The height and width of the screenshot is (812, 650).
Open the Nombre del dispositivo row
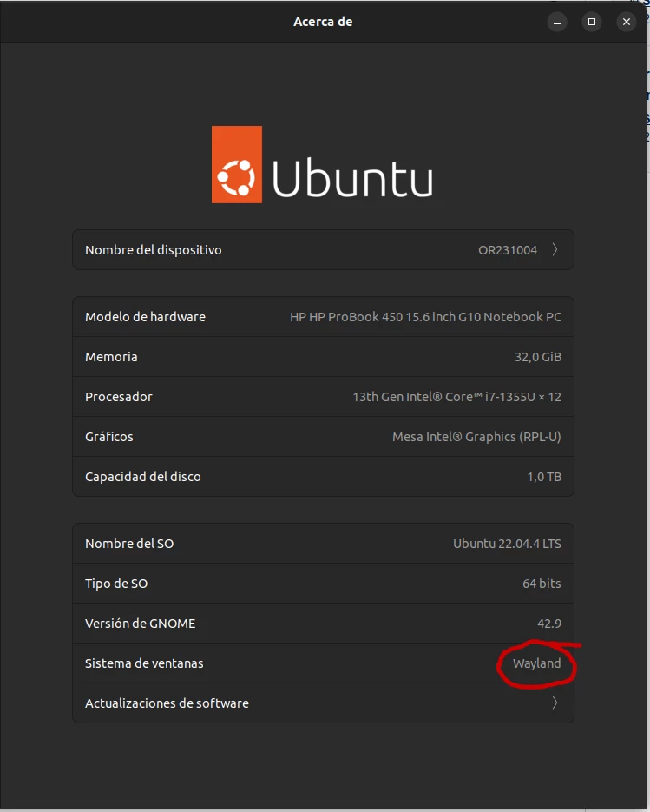tap(323, 249)
